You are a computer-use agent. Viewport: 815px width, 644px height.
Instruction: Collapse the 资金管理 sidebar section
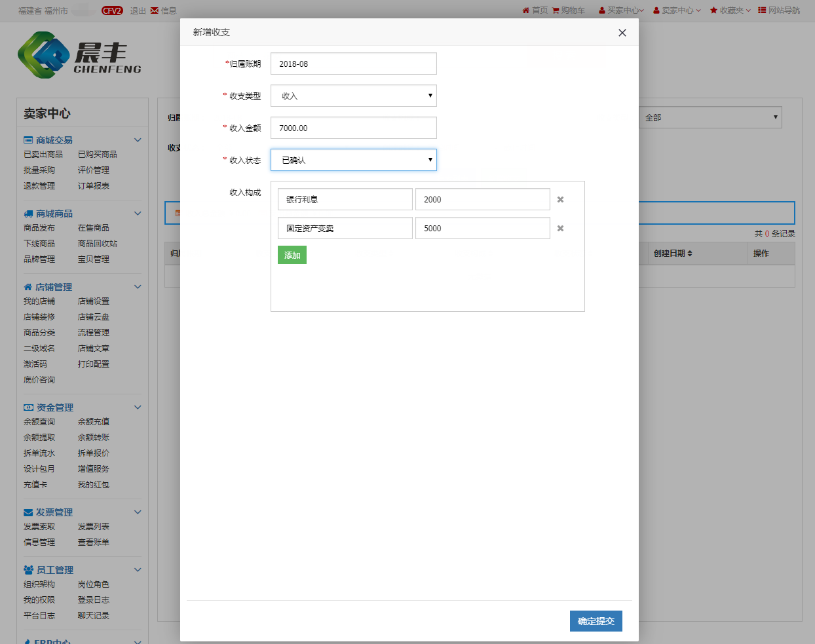coord(138,407)
